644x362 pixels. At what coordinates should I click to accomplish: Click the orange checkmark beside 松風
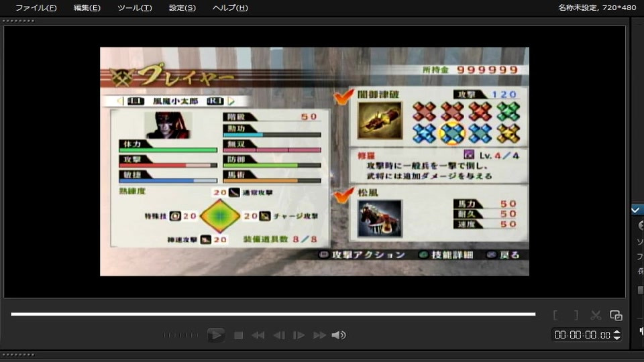343,195
